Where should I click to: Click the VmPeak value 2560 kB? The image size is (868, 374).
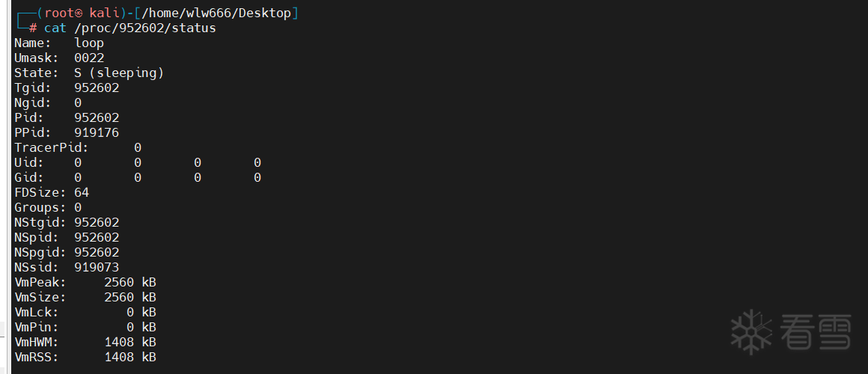click(130, 282)
